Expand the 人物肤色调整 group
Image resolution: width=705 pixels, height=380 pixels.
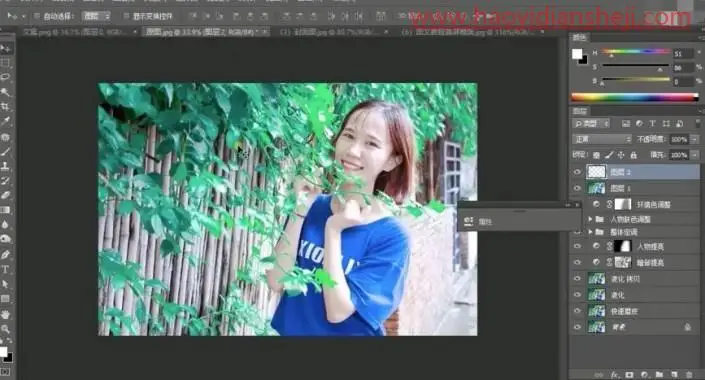click(x=590, y=219)
